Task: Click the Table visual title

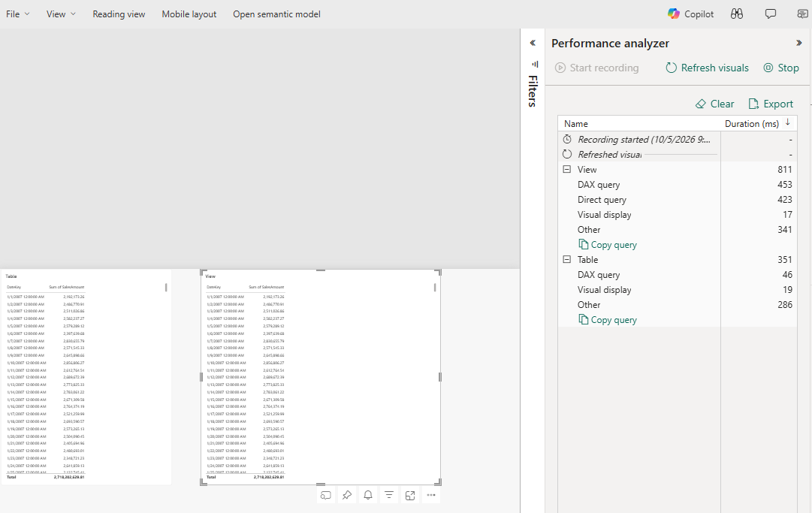Action: click(x=11, y=276)
